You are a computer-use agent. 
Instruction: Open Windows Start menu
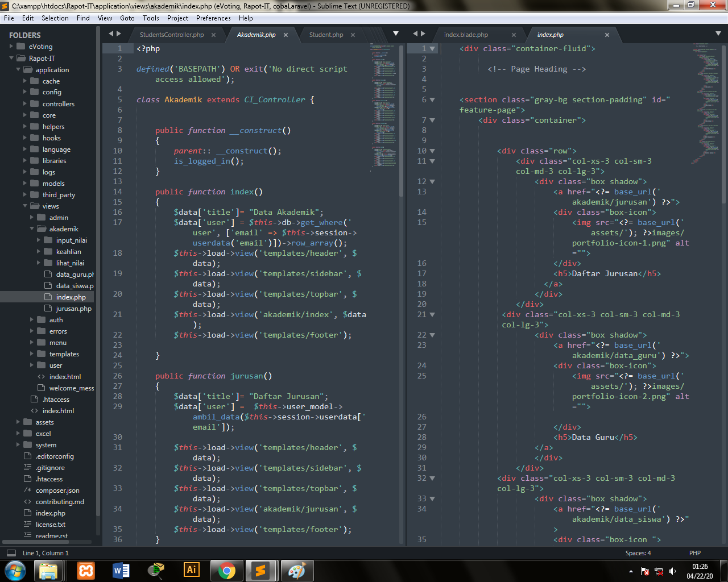tap(15, 571)
